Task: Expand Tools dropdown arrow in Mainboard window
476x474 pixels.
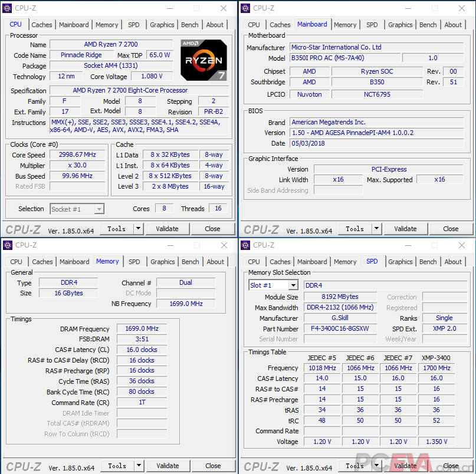Action: [x=376, y=229]
